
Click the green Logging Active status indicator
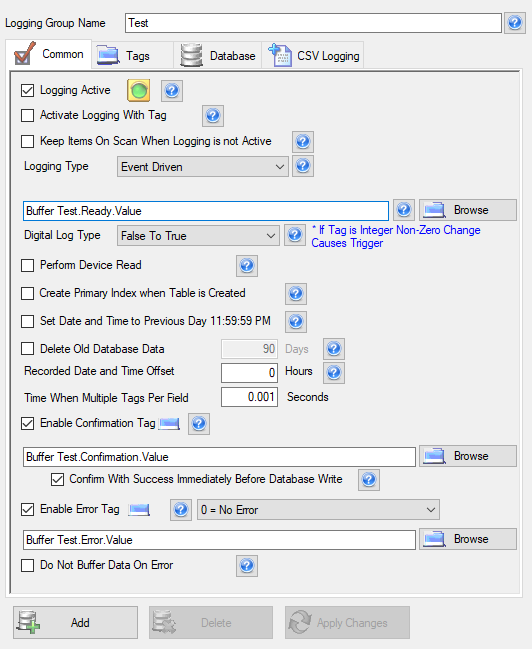coord(139,90)
